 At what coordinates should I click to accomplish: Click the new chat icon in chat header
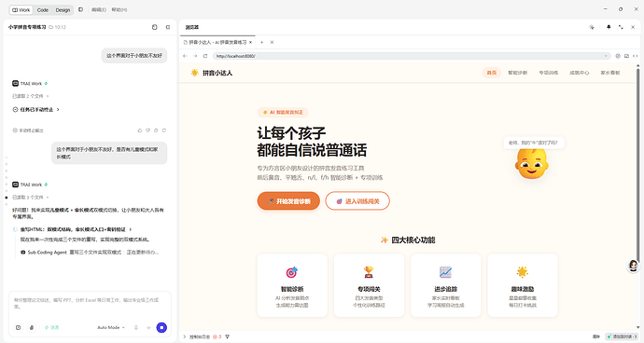pos(154,27)
